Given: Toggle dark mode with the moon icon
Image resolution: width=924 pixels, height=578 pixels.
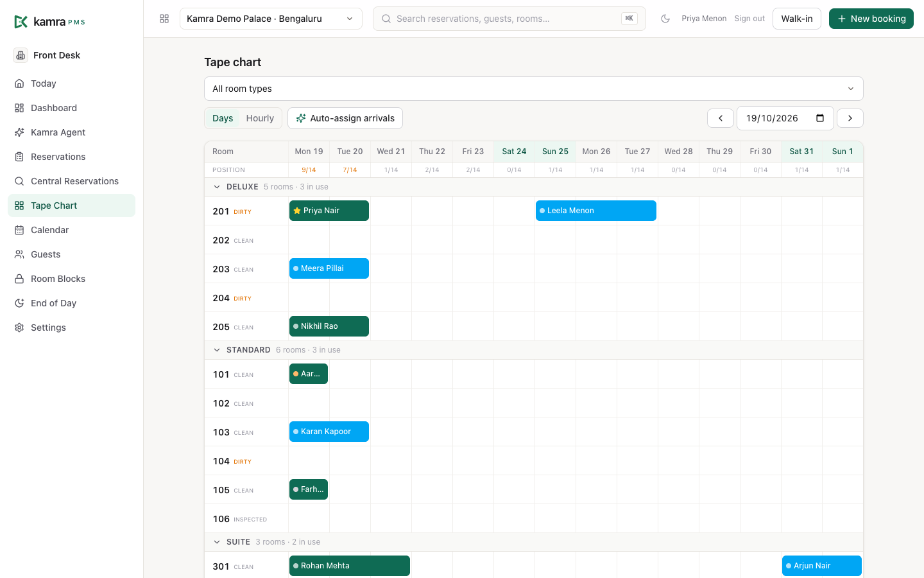Looking at the screenshot, I should pos(665,19).
